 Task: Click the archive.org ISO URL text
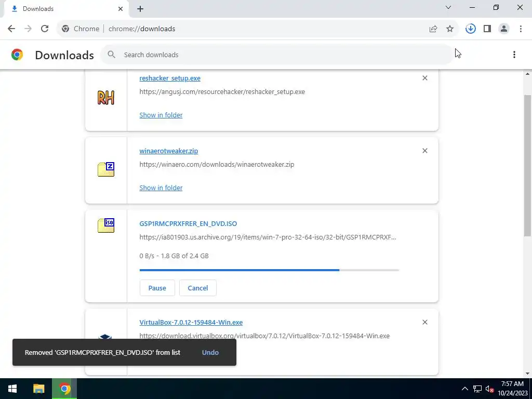pos(268,237)
